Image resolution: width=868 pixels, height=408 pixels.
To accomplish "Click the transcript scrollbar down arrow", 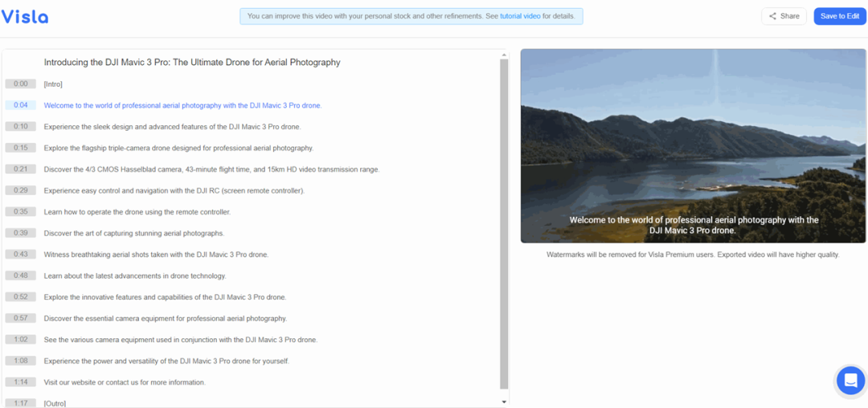I will click(x=504, y=402).
